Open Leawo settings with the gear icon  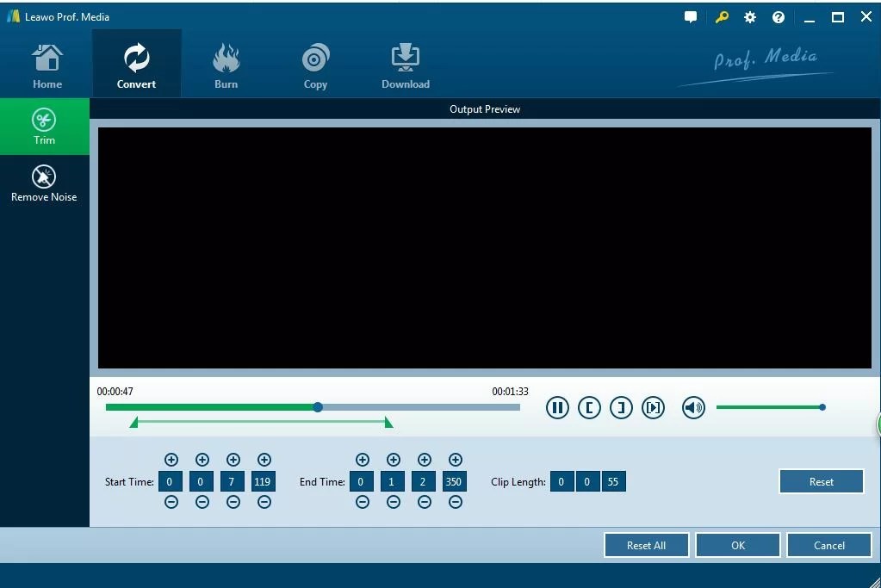click(749, 16)
